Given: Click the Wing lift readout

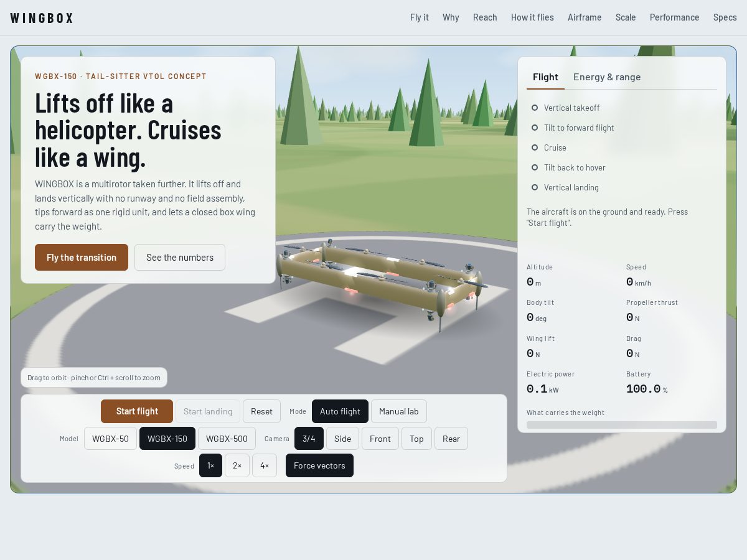Looking at the screenshot, I should point(540,347).
